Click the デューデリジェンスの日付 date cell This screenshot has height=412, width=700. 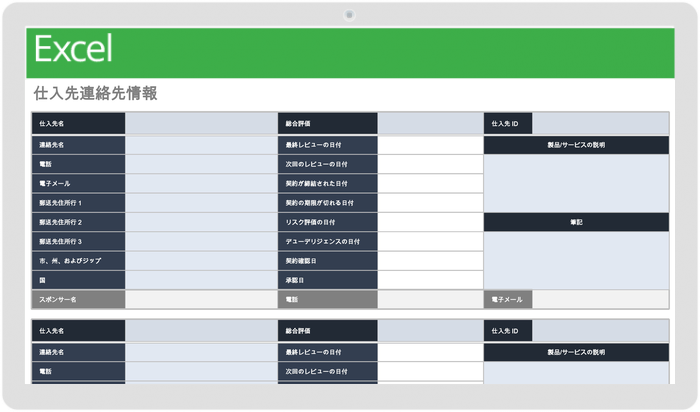[430, 241]
